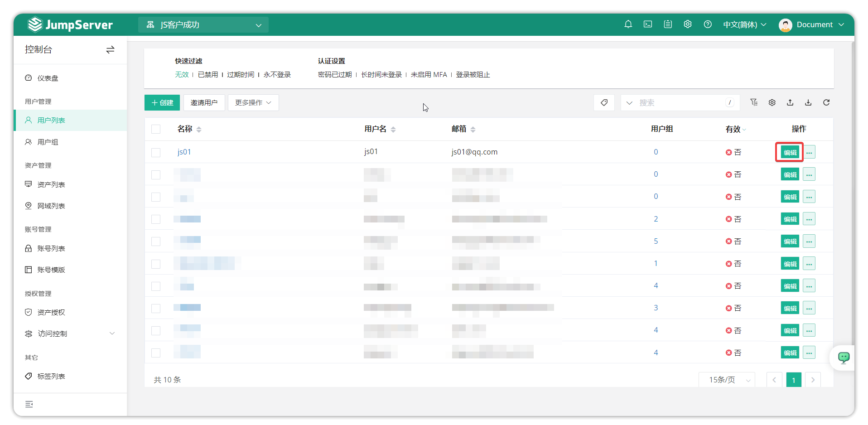The height and width of the screenshot is (425, 868).
Task: Open the web terminal icon
Action: 648,24
